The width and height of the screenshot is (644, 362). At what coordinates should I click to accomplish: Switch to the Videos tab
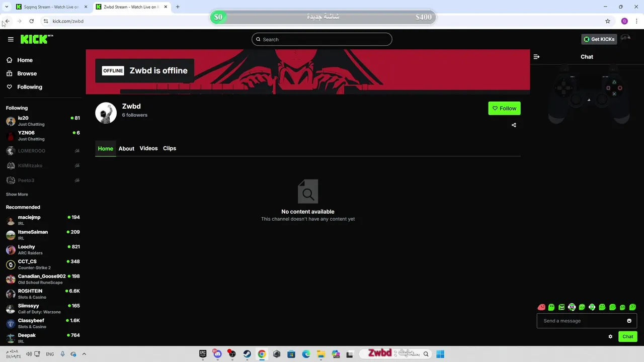coord(148,148)
